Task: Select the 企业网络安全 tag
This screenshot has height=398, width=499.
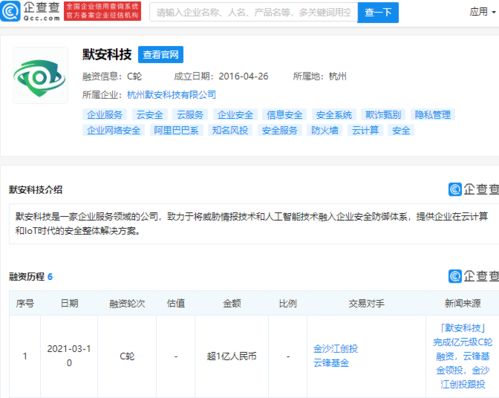Action: [x=113, y=130]
